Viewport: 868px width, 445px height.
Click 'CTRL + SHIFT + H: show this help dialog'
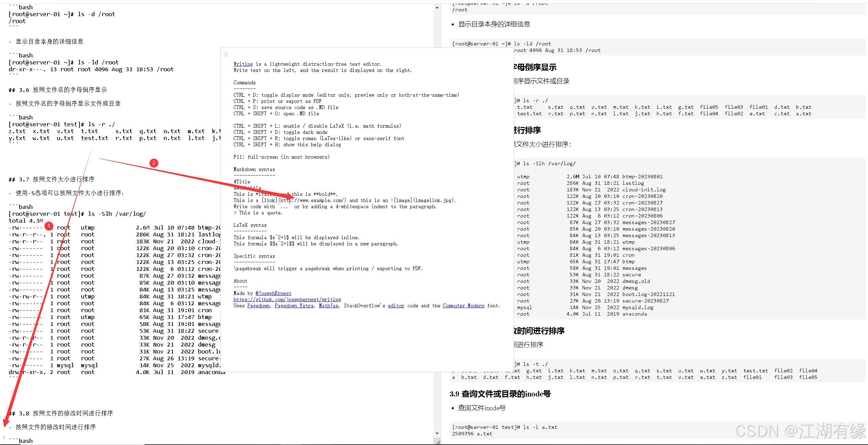(287, 145)
